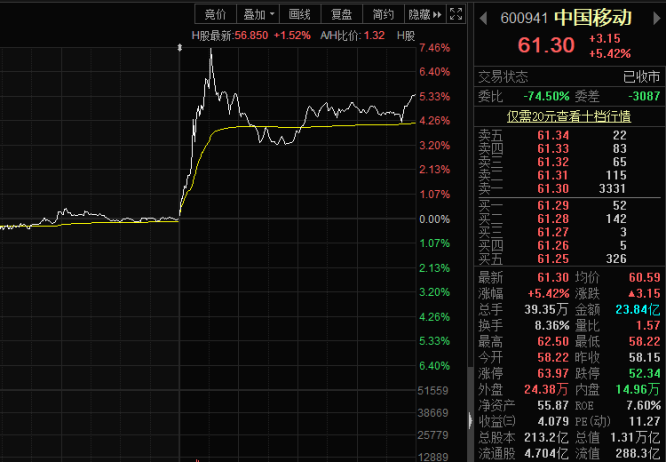Click the 最高 62.50 value
Viewport: 667px width, 463px height.
click(x=553, y=342)
